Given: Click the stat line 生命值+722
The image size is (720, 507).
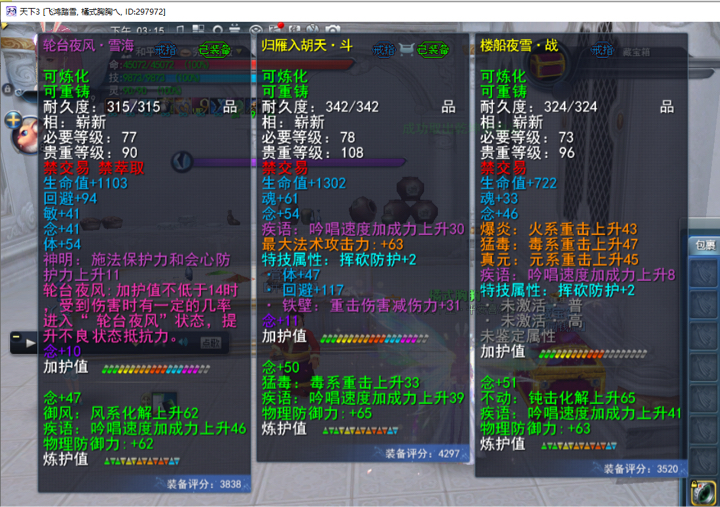Looking at the screenshot, I should click(x=518, y=183).
